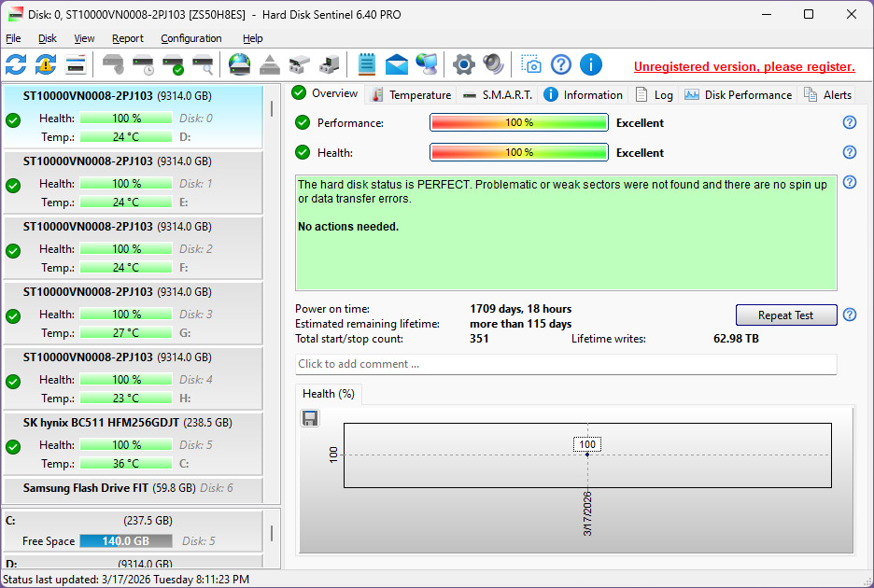Click help icon beside the status text box
874x588 pixels.
[x=850, y=182]
